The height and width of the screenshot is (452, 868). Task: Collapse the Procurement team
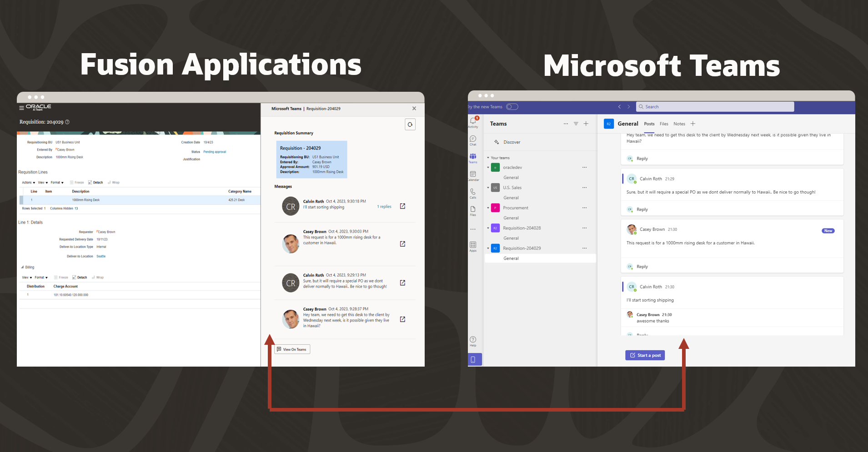point(488,208)
